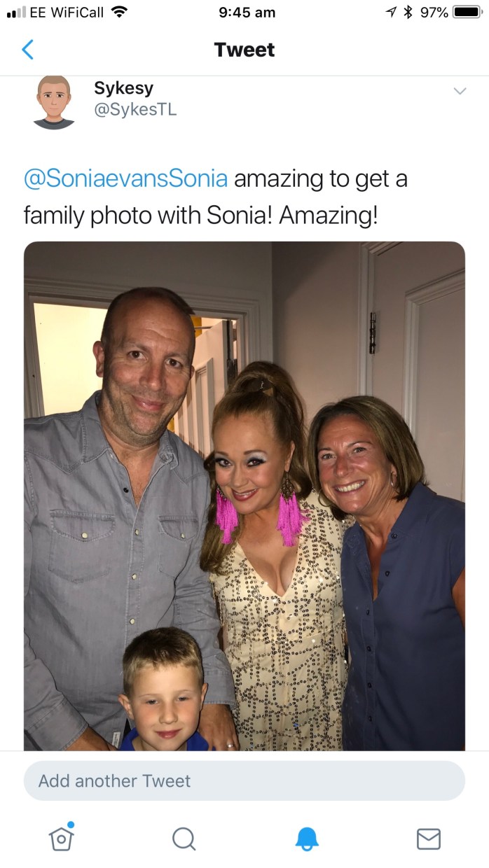This screenshot has height=868, width=489.
Task: Go back using the blue arrow
Action: point(27,50)
